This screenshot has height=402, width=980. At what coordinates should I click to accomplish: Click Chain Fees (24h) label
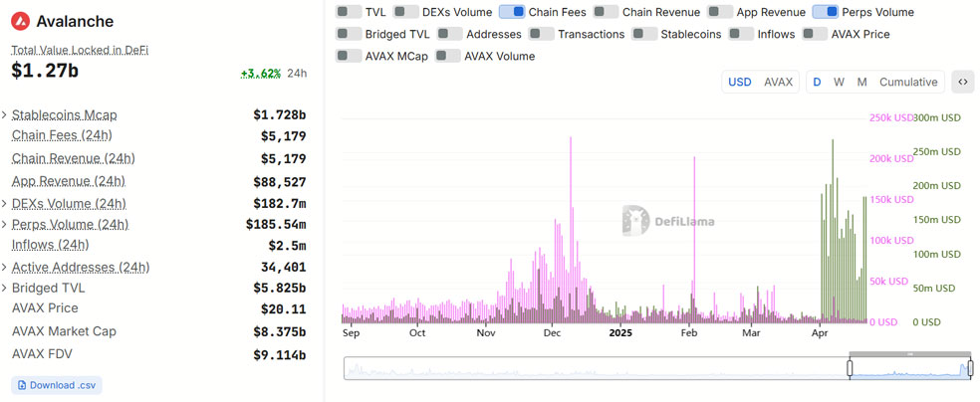pos(62,135)
